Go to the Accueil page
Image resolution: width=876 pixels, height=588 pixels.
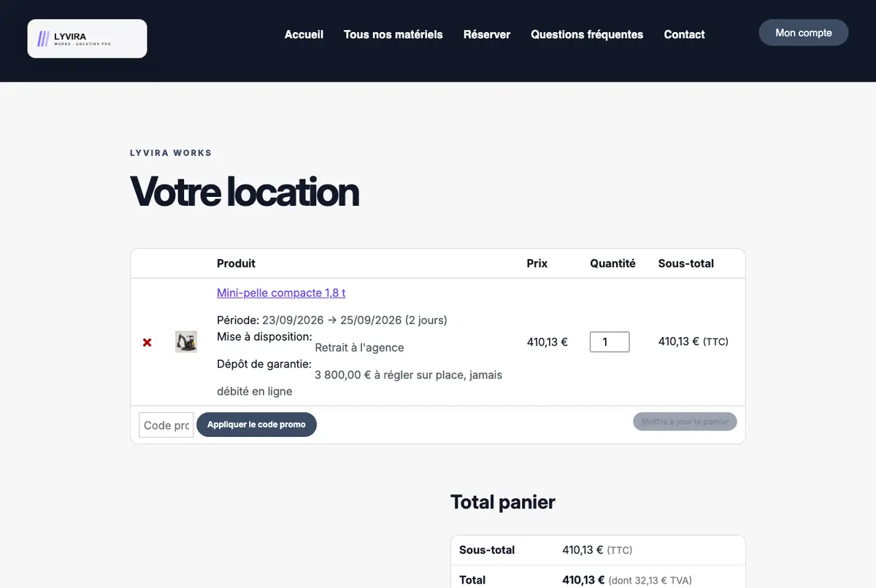point(304,34)
